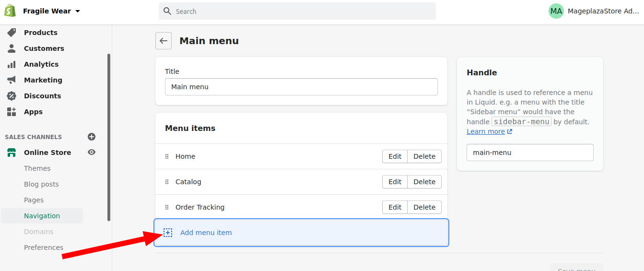Viewport: 644px width, 271px height.
Task: Add a sales channel with plus icon
Action: (92, 137)
